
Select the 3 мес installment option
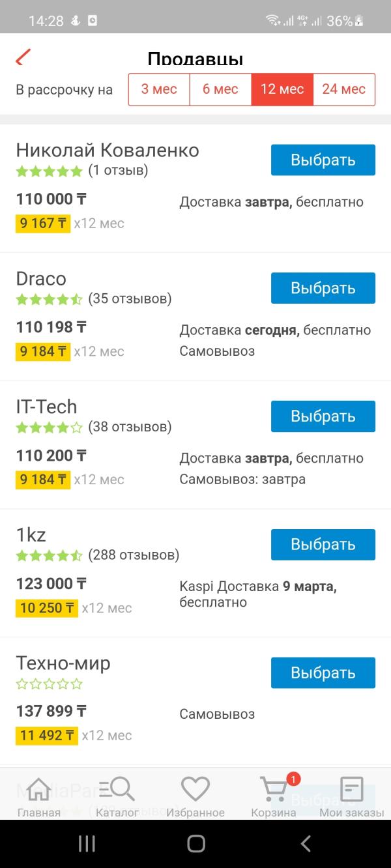click(x=159, y=89)
